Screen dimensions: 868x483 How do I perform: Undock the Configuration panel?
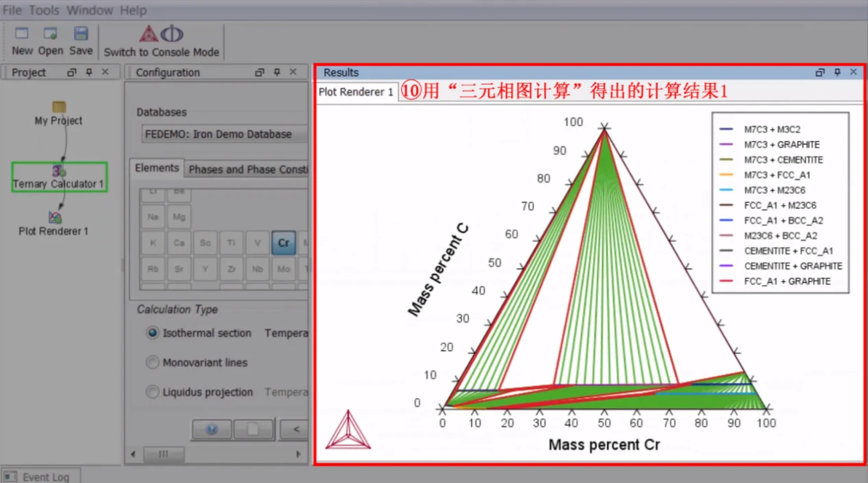(x=259, y=72)
